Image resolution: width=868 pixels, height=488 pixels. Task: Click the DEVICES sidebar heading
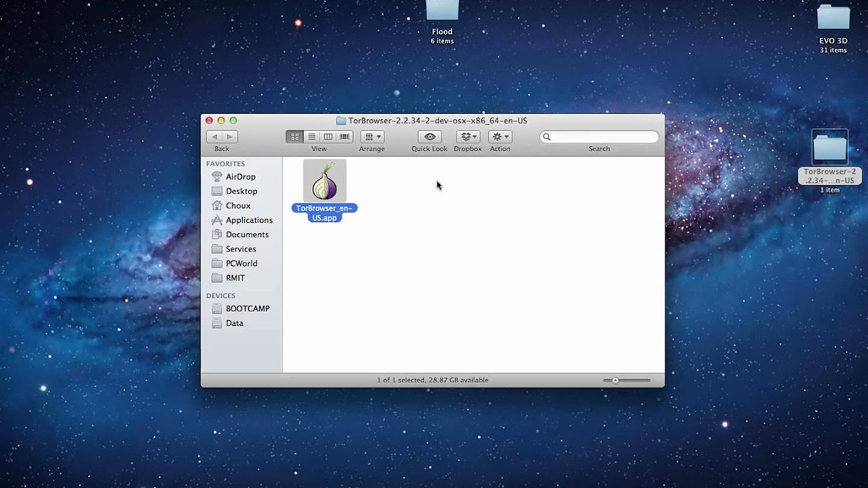point(221,296)
